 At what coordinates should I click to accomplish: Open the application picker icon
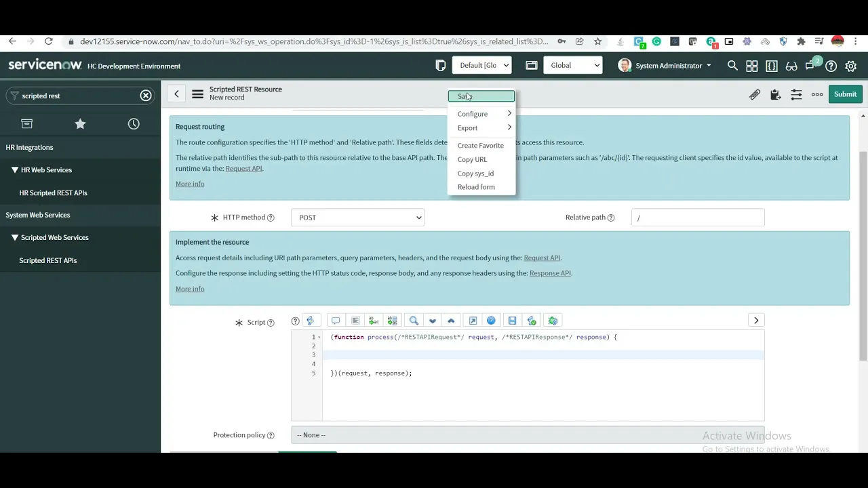[x=532, y=65]
